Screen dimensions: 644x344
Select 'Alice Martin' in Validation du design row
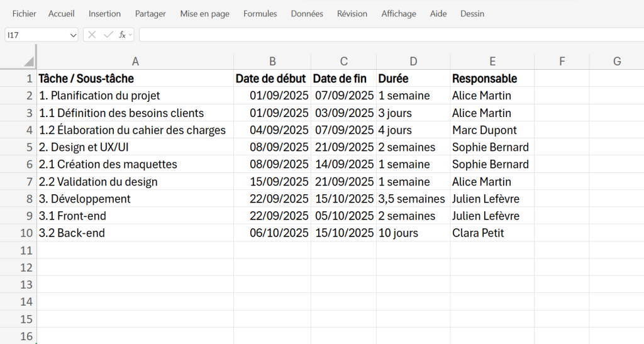pyautogui.click(x=492, y=182)
